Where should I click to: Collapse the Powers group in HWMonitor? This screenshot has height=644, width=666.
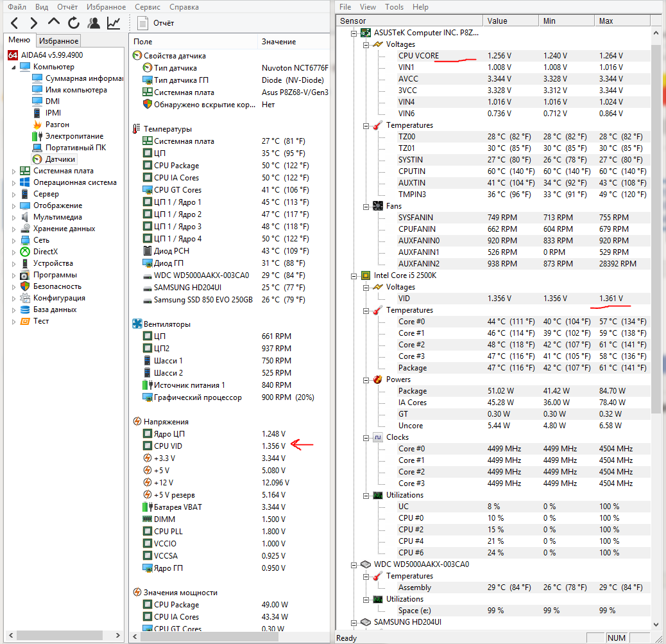(x=366, y=380)
